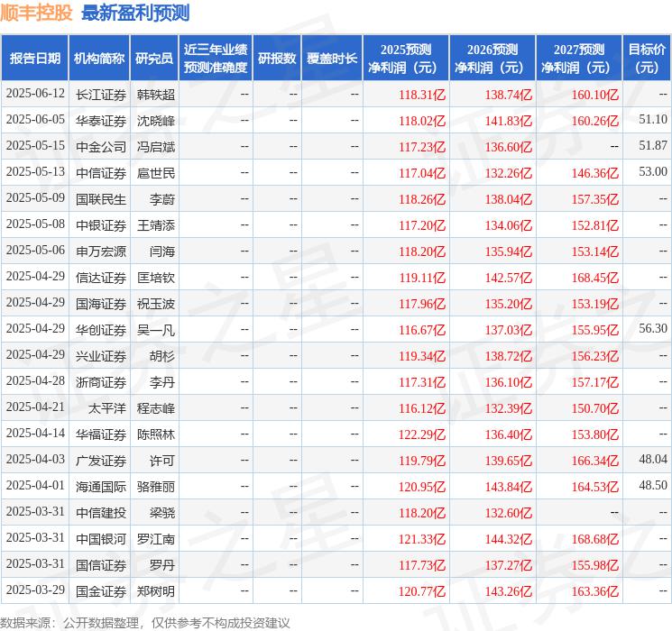
Task: Select 中银证券 institution cell
Action: click(101, 225)
